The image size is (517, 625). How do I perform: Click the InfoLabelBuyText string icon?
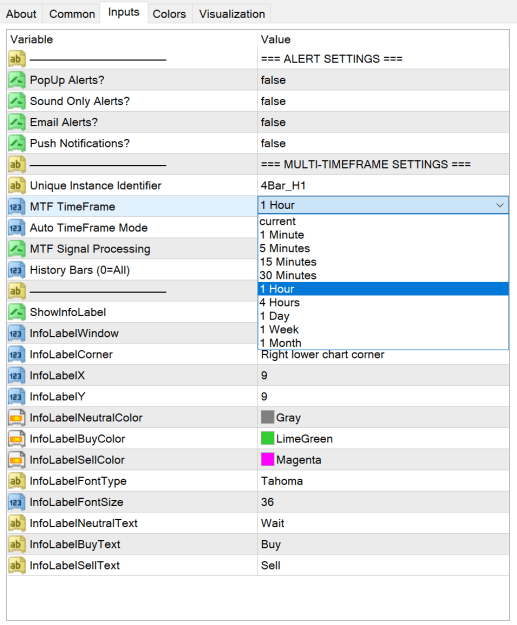[17, 544]
